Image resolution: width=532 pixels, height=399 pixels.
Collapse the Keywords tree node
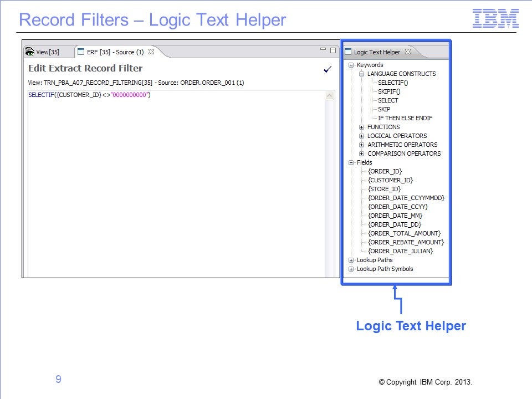coord(351,65)
